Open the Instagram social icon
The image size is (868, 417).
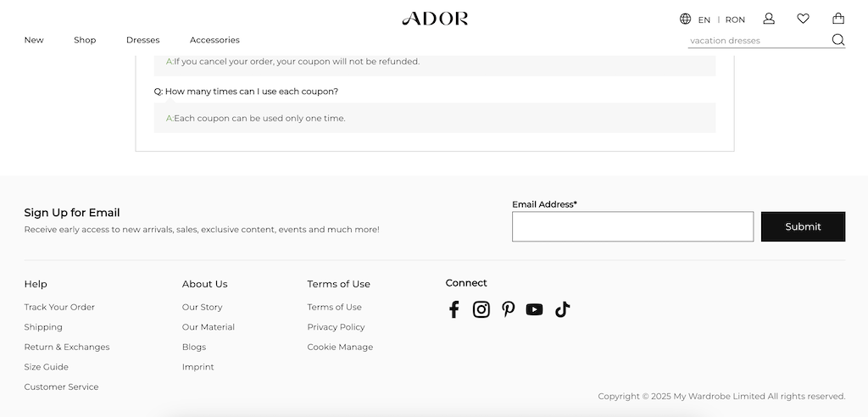coord(481,309)
